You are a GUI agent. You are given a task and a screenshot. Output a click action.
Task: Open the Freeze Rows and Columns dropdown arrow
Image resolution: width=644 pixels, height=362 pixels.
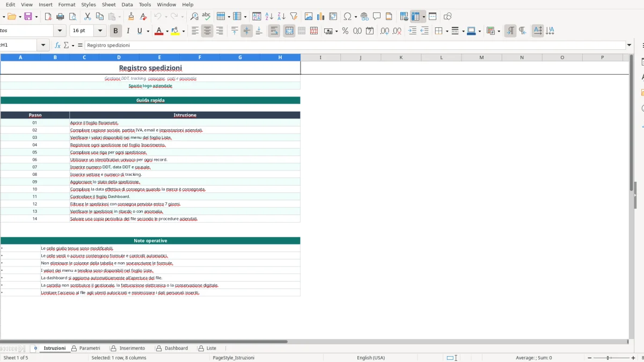[423, 17]
